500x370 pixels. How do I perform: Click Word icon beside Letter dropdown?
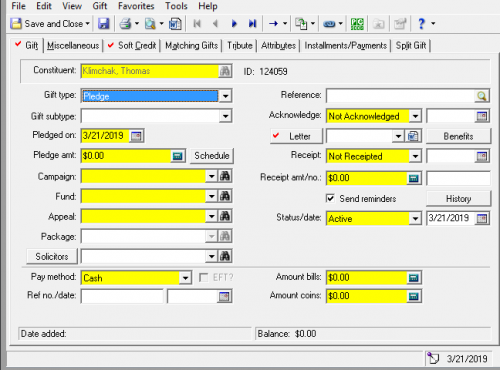(x=413, y=136)
